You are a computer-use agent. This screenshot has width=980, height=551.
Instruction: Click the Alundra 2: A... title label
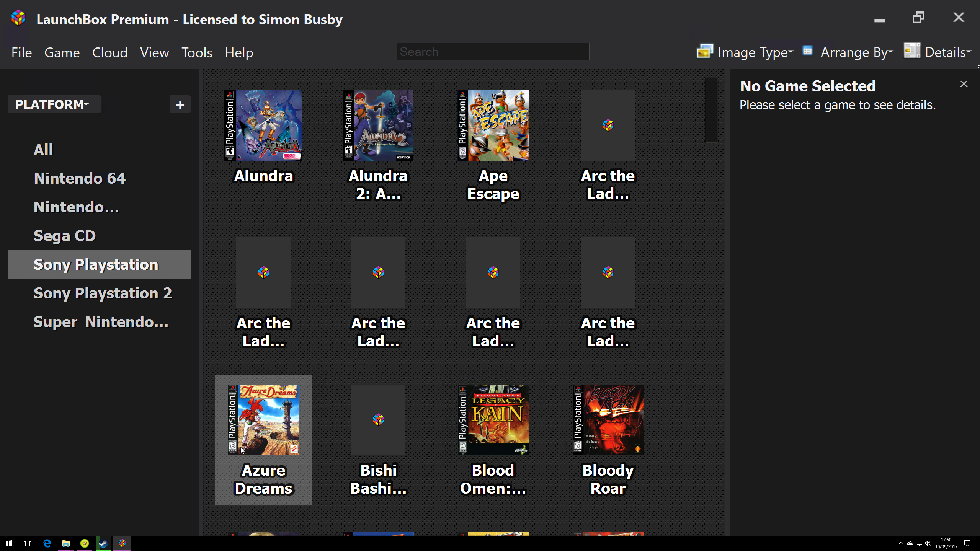pyautogui.click(x=378, y=185)
